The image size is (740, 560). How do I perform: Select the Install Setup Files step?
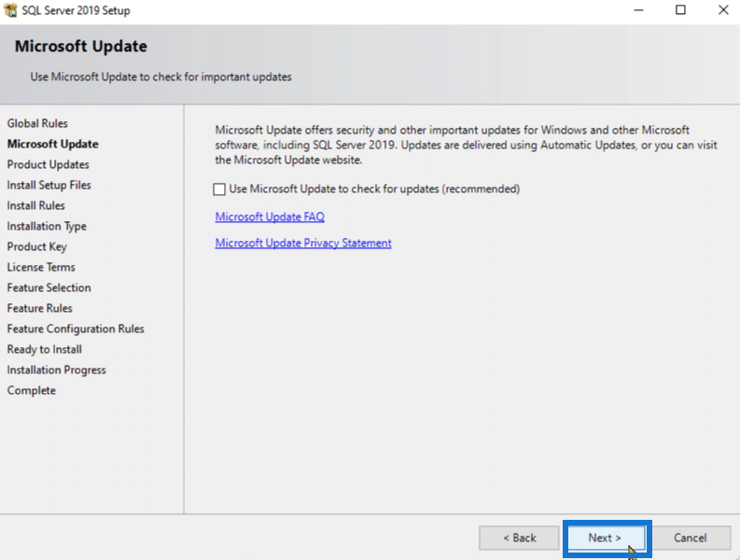pos(49,185)
